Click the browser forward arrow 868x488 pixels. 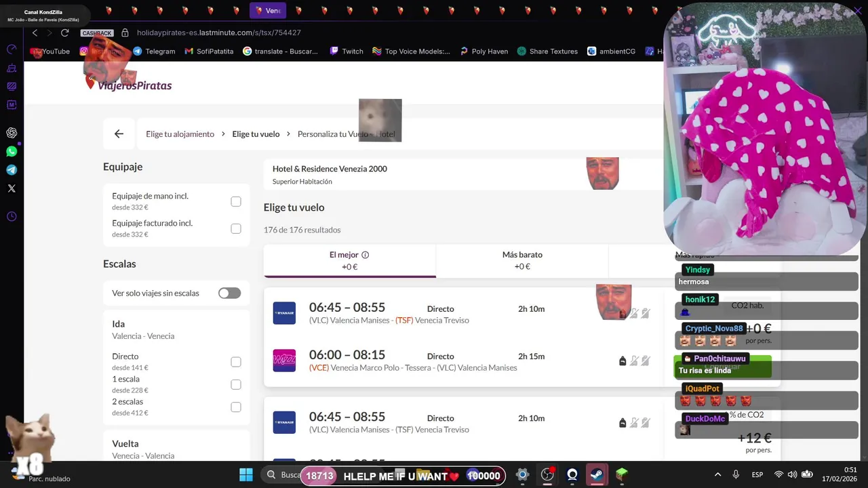[x=49, y=33]
